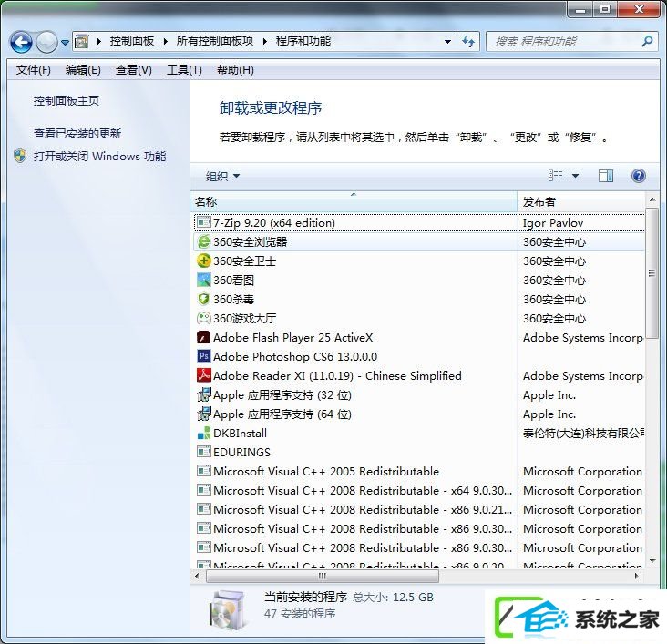Open the 查看(V) menu
This screenshot has height=644, width=667.
[134, 70]
